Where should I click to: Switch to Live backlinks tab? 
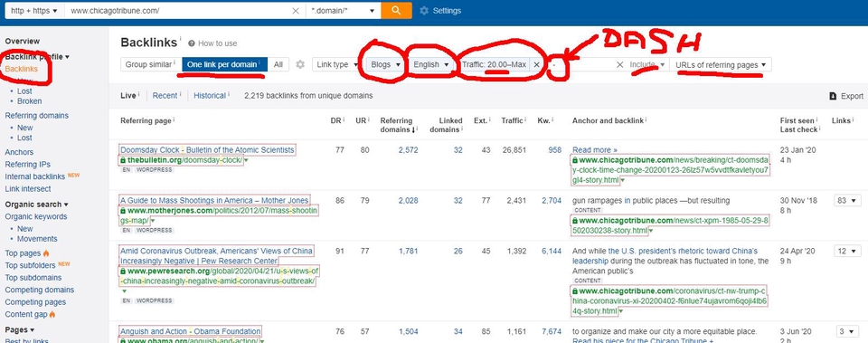(x=129, y=95)
